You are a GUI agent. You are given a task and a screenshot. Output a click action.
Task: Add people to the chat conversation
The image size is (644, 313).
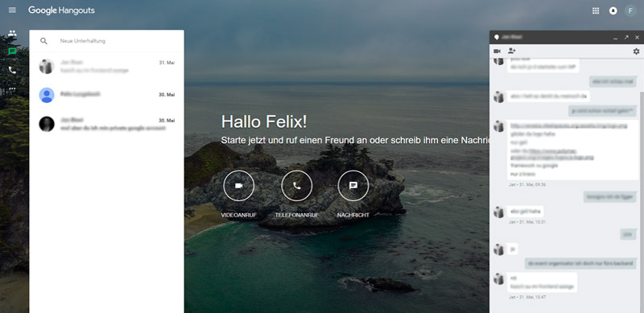[512, 51]
